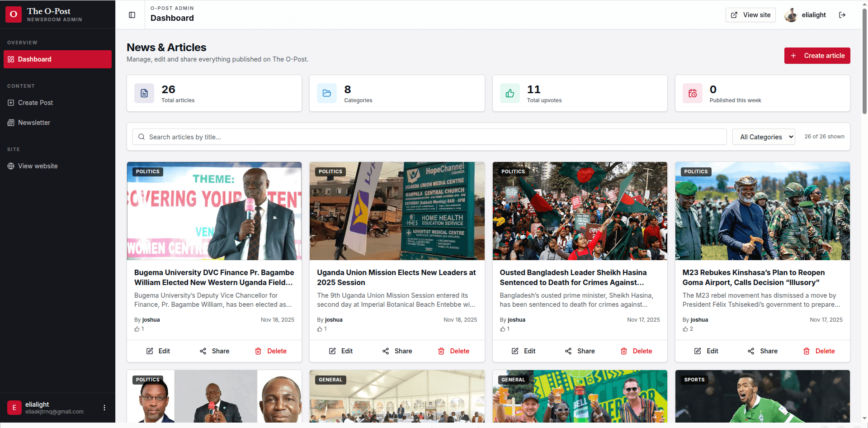Viewport: 868px width, 428px height.
Task: Click the Categories folder icon
Action: (327, 93)
